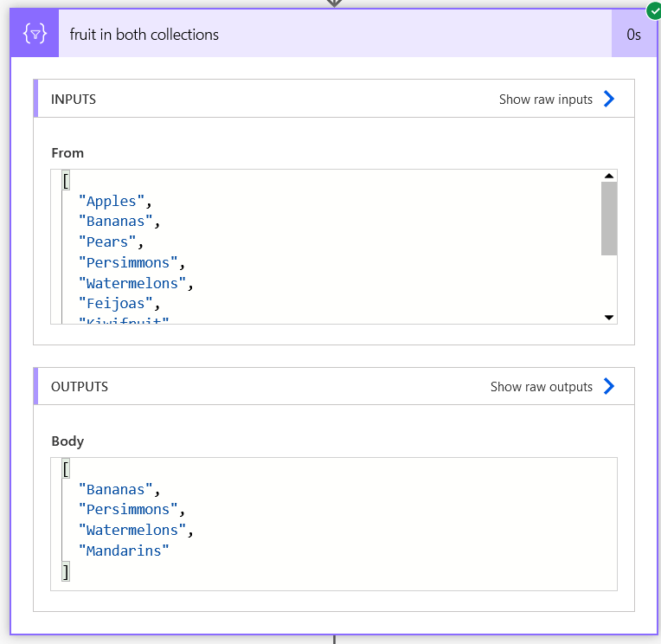Click the Filter array action icon

35,35
